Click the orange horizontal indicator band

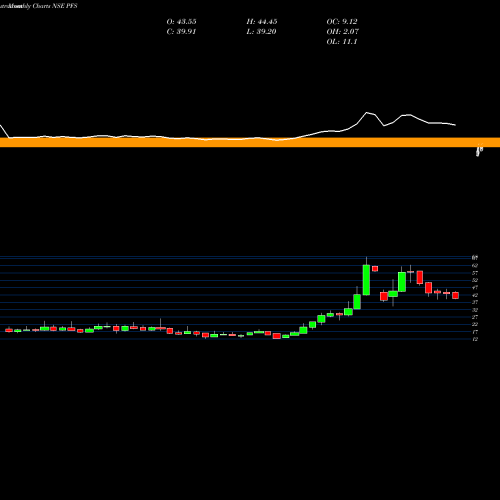(x=250, y=142)
